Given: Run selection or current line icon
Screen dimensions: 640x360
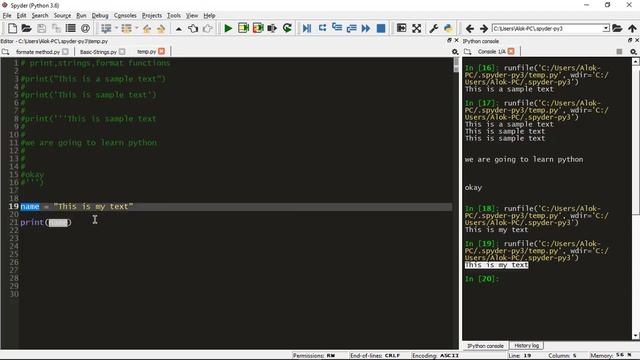Looking at the screenshot, I should 272,28.
